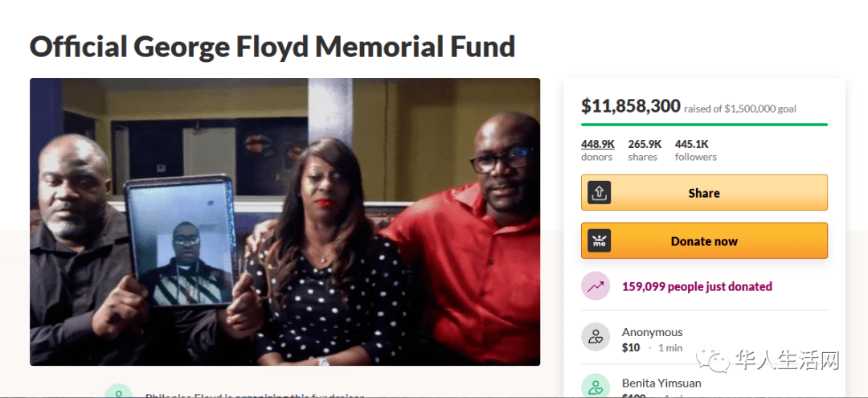Click the main fundraiser photo

tap(285, 221)
